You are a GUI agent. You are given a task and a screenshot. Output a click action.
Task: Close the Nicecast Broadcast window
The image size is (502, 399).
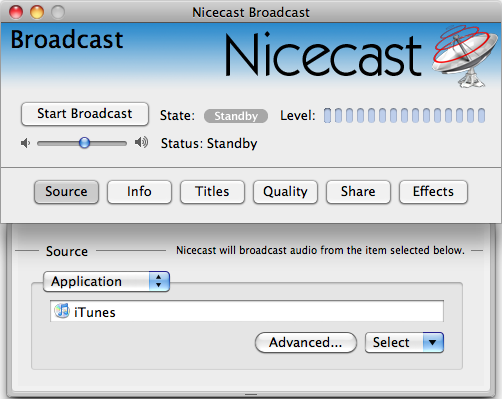click(16, 12)
